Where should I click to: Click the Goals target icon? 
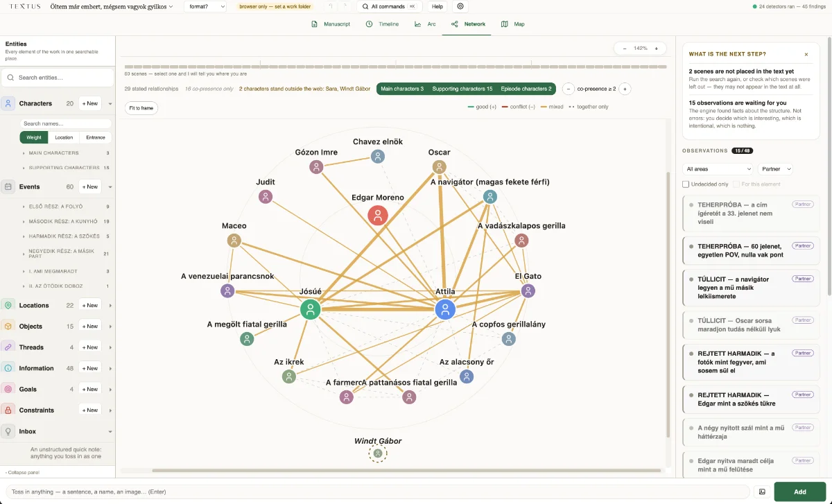tap(8, 389)
